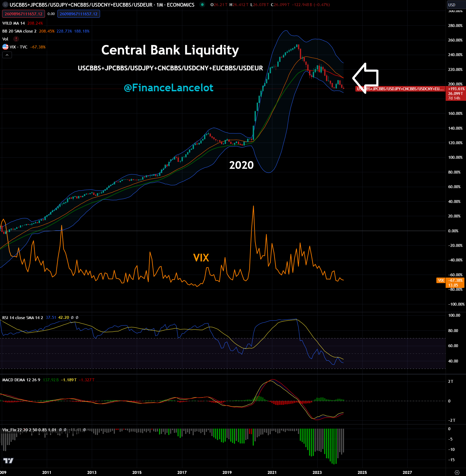Image resolution: width=466 pixels, height=476 pixels.
Task: Select the BB 20 SMA close 2 legend
Action: pos(19,31)
